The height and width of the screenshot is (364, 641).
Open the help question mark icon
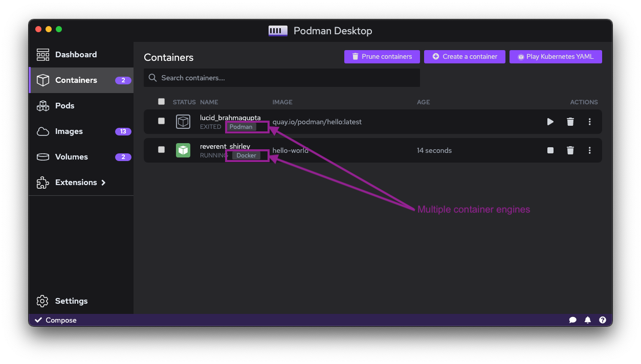pyautogui.click(x=603, y=320)
